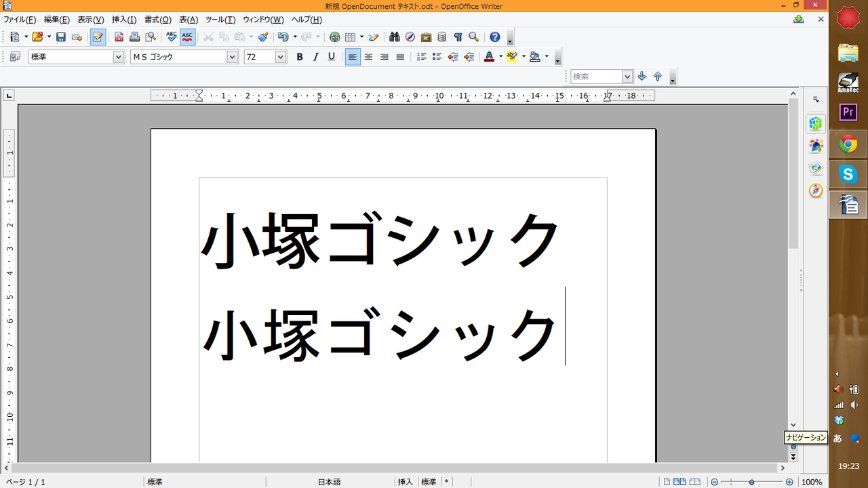This screenshot has width=868, height=488.
Task: Open the sidebar Navigator deck
Action: [x=816, y=191]
